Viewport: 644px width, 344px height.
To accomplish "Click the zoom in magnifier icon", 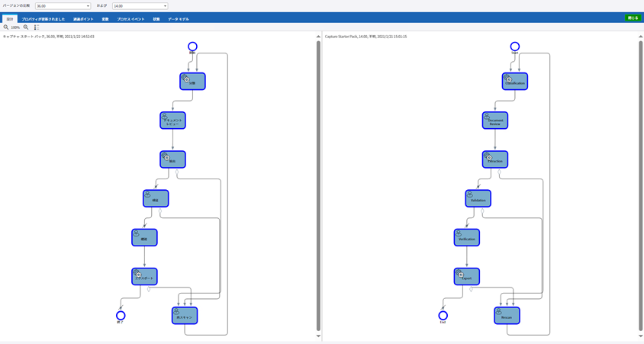I will coord(26,27).
